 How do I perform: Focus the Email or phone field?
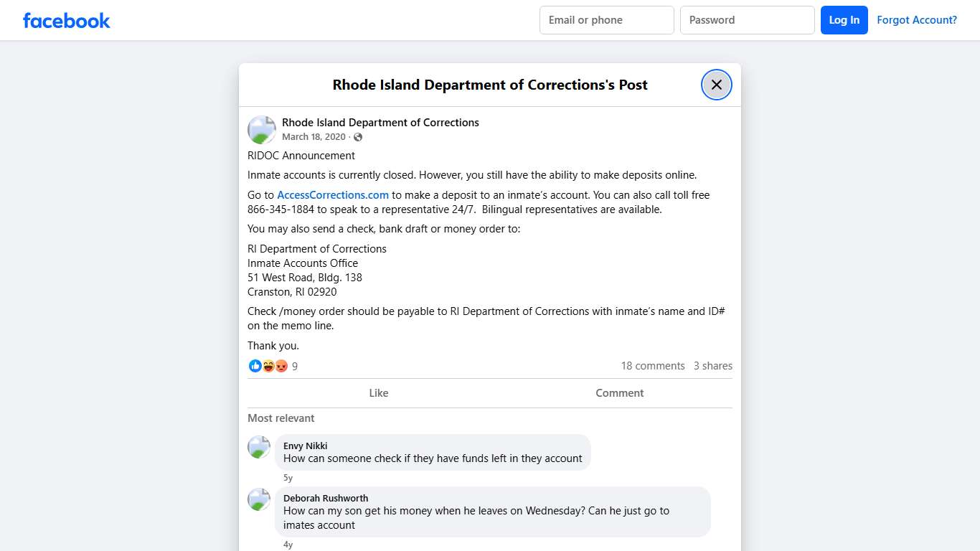[x=606, y=20]
